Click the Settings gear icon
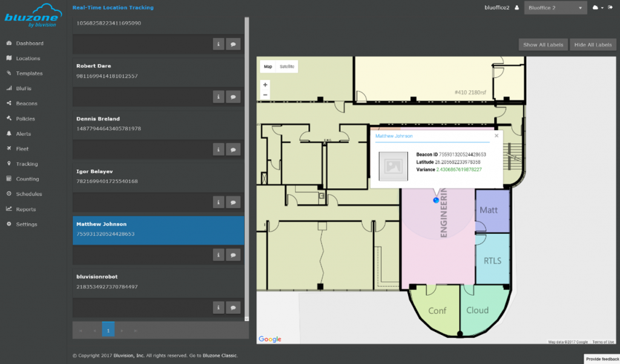This screenshot has height=364, width=620. click(x=8, y=224)
